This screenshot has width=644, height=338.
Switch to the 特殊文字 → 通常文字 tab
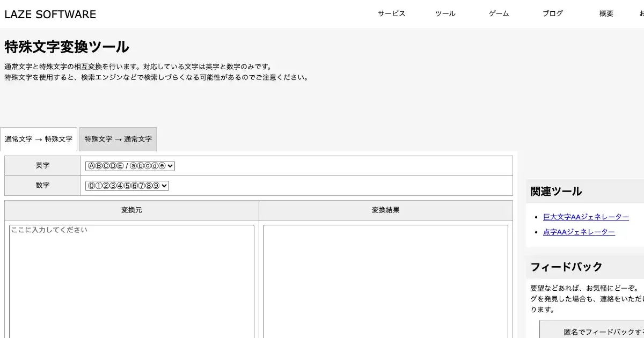(x=118, y=139)
